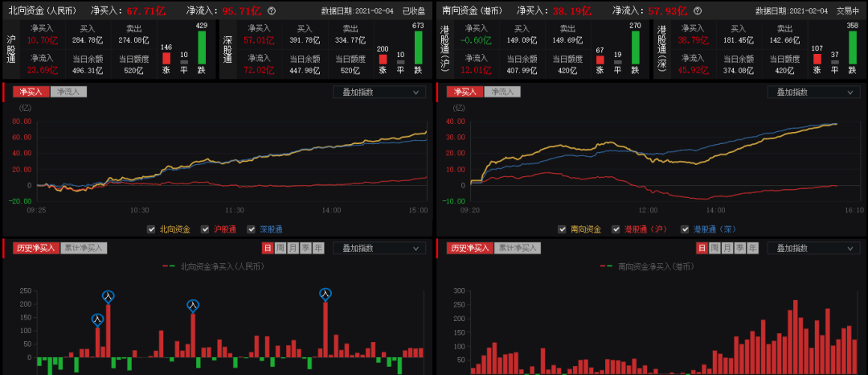Click 港股通(沪) net buy value -0.60亿
The height and width of the screenshot is (375, 868).
point(476,40)
